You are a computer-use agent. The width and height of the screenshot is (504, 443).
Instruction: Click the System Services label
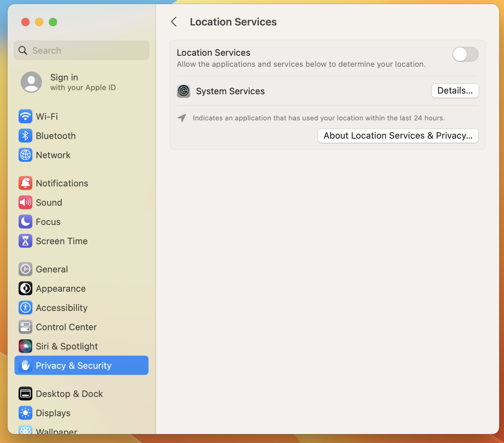[x=230, y=91]
